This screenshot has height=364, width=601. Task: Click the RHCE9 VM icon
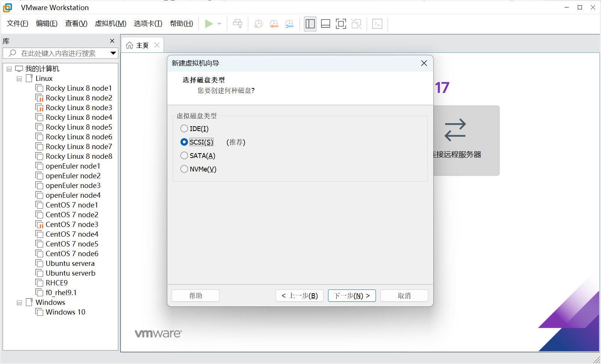click(x=39, y=283)
